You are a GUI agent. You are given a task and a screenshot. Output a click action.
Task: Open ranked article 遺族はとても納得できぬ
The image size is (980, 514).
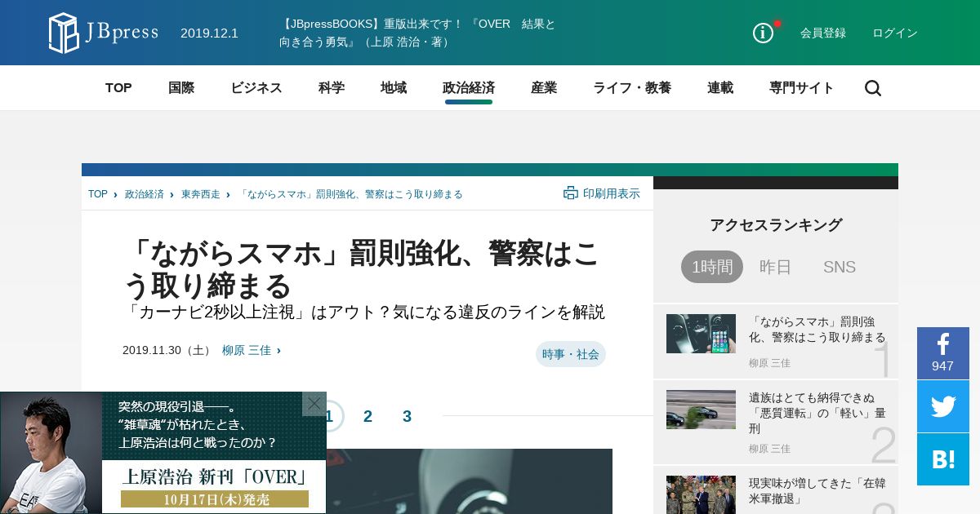pos(817,413)
